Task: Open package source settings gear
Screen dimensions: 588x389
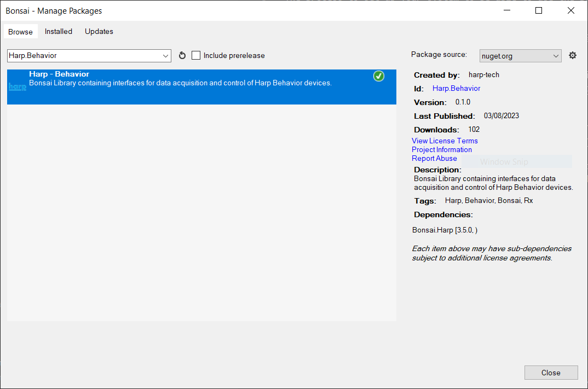Action: pos(572,55)
